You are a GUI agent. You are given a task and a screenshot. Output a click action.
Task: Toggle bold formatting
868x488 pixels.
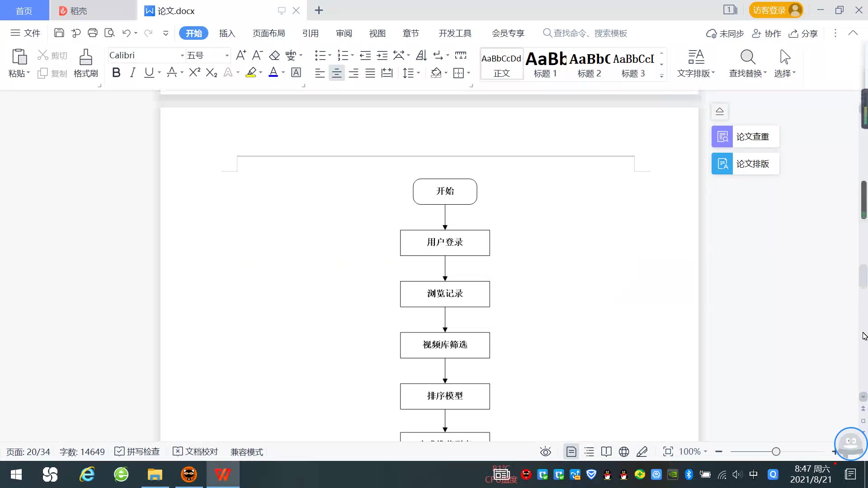(116, 72)
